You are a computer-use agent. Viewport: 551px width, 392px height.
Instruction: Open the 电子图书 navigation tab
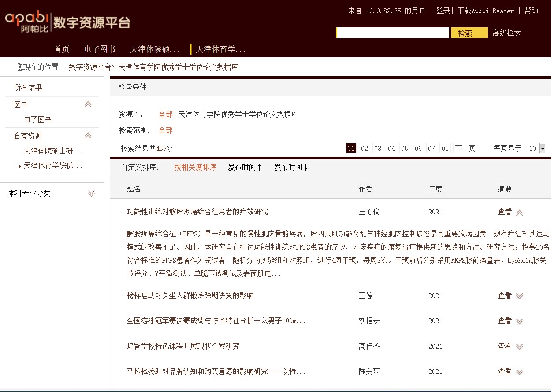[100, 49]
